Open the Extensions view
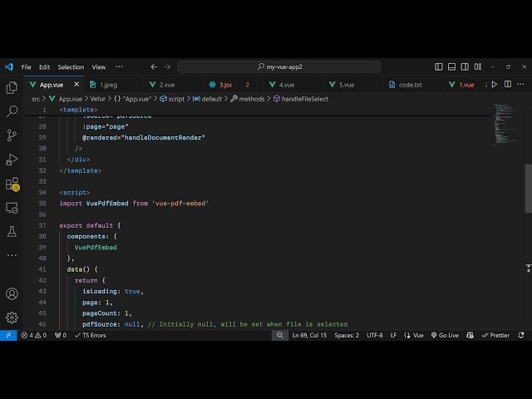 pos(12,183)
